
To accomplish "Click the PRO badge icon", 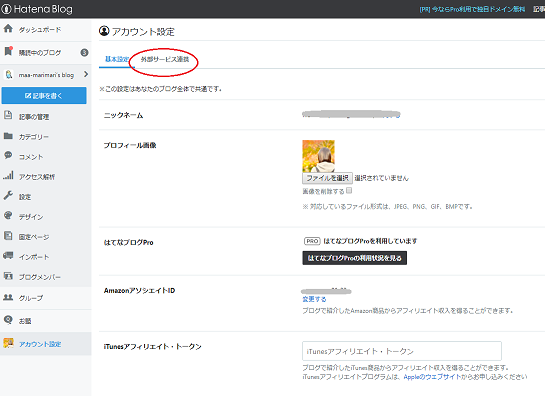I will 312,241.
